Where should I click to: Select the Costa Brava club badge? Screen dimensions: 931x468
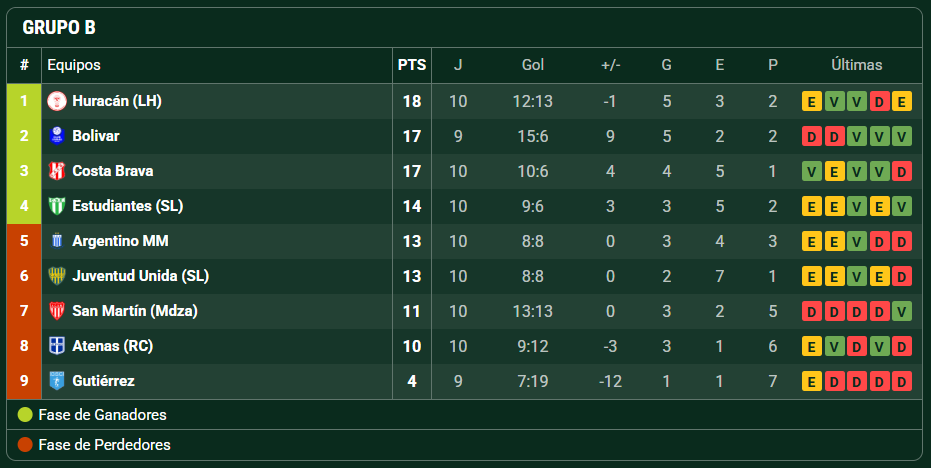click(x=56, y=171)
